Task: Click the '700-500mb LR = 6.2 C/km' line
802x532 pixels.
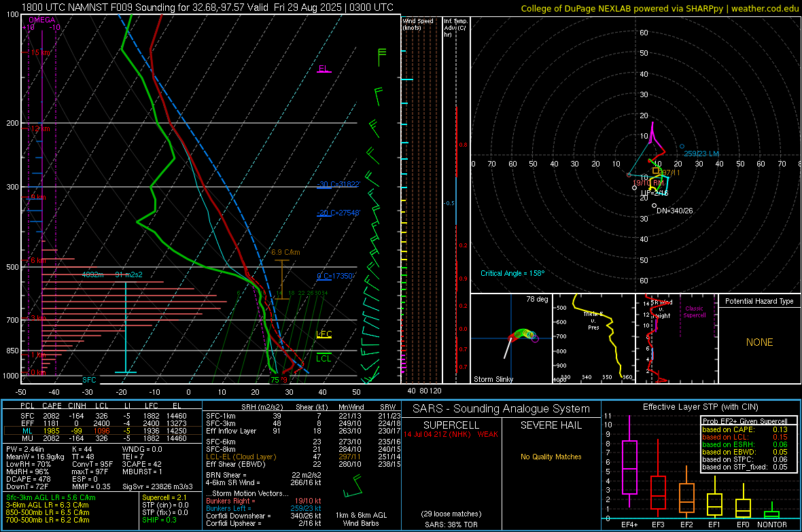Action: coord(48,520)
